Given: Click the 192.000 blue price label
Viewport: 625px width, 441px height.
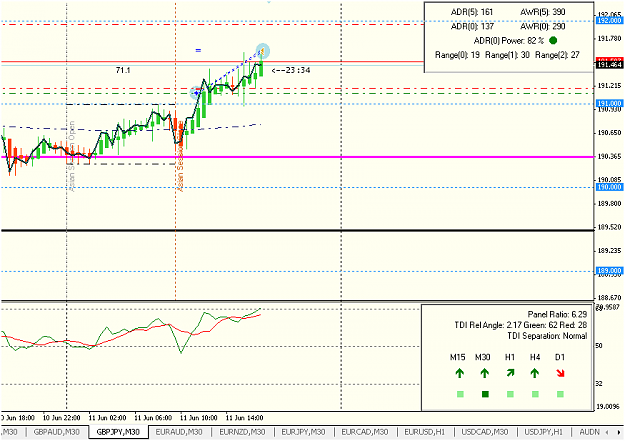Looking at the screenshot, I should [609, 20].
